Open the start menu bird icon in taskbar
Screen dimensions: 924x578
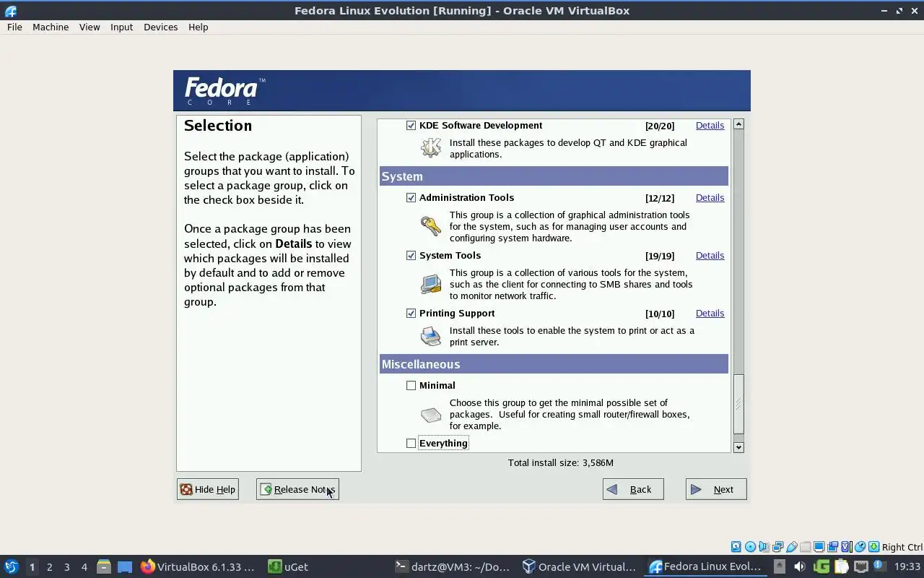coord(11,566)
